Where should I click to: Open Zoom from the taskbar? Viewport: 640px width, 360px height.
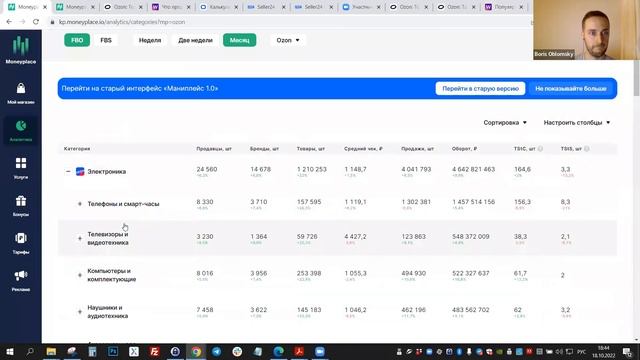[320, 351]
